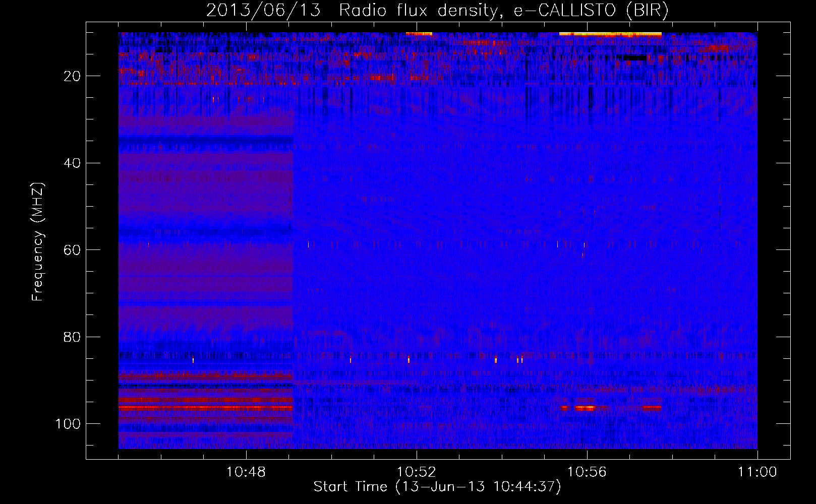Click the 11:00 time tick label

click(x=757, y=472)
